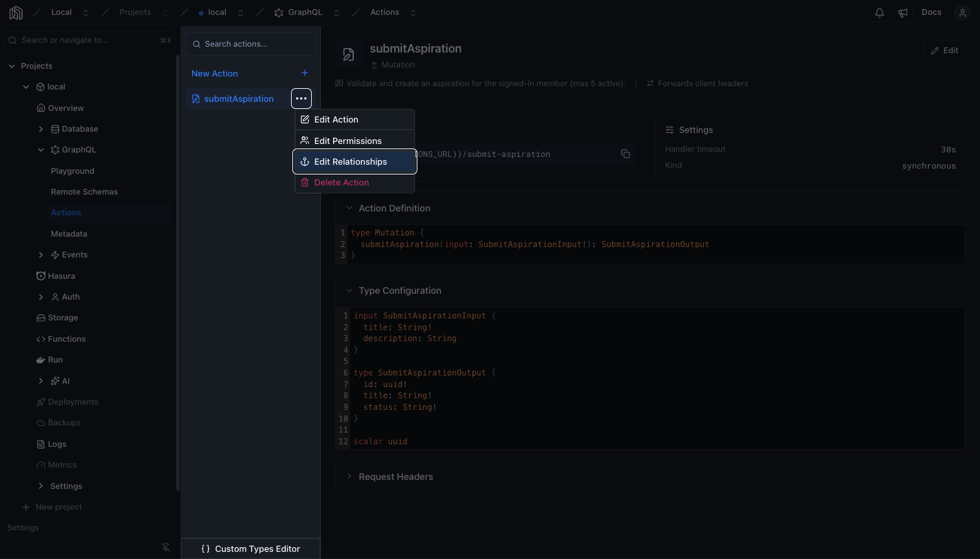
Task: Click the Auth person icon
Action: [55, 297]
